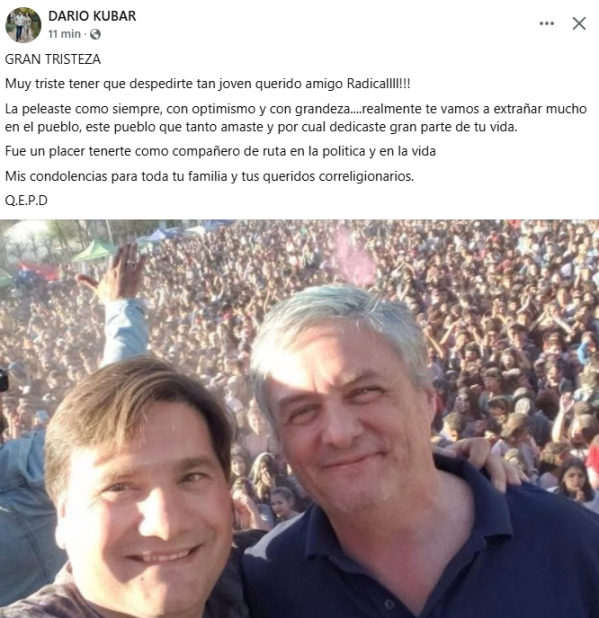Click the raised waving hand in photo
Screen dimensions: 599x618
(114, 272)
